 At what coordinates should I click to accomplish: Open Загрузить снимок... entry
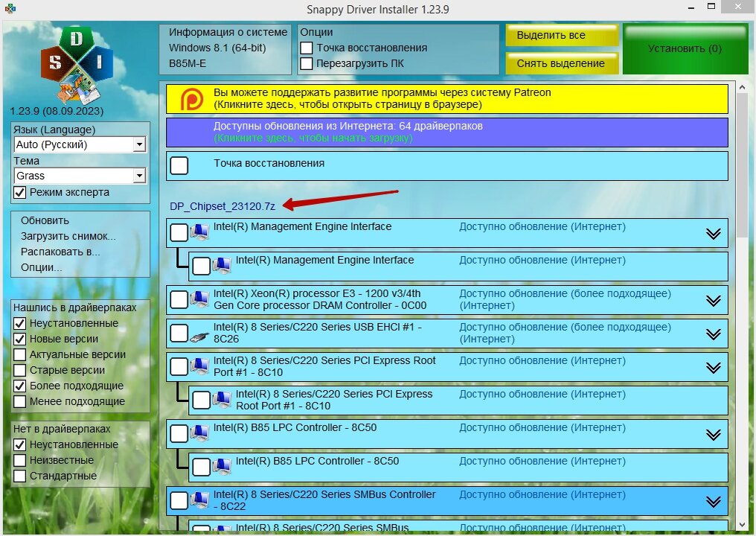point(68,237)
